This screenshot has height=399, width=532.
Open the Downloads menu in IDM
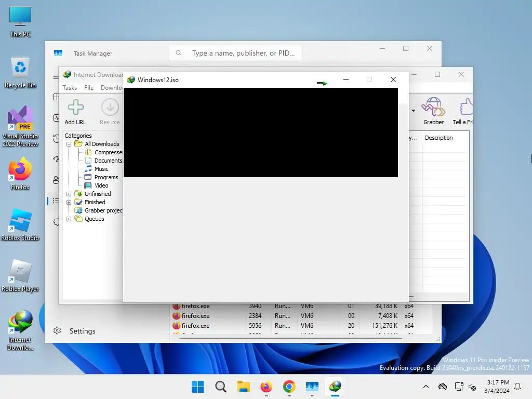click(x=111, y=87)
